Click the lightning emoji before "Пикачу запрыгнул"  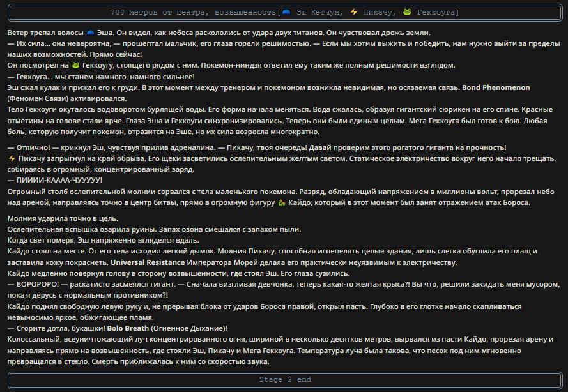point(12,158)
